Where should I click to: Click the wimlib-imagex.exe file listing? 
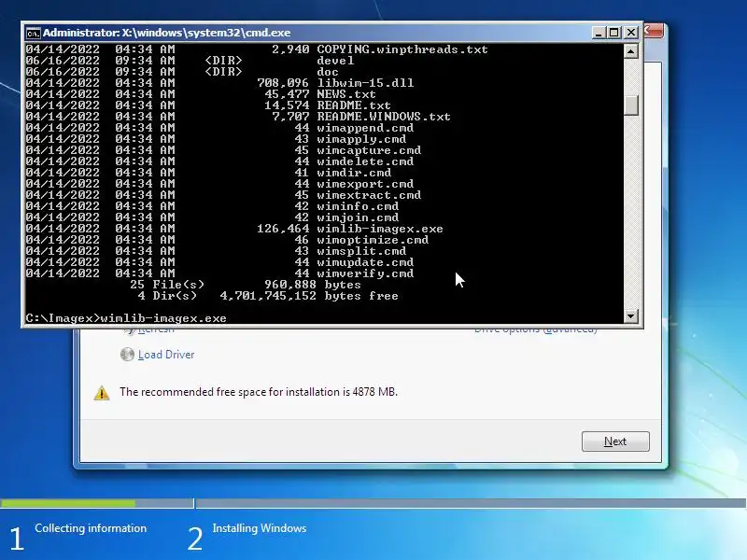[x=380, y=229]
